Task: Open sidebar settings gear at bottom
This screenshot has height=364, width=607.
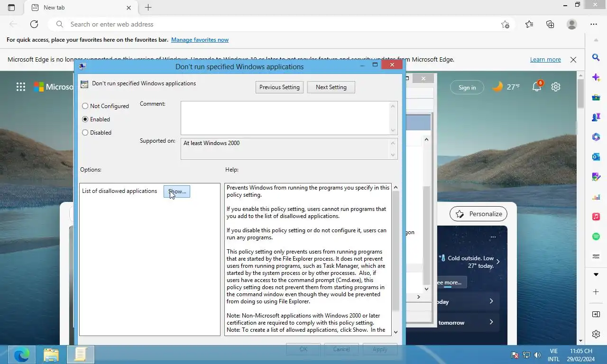Action: (x=596, y=334)
